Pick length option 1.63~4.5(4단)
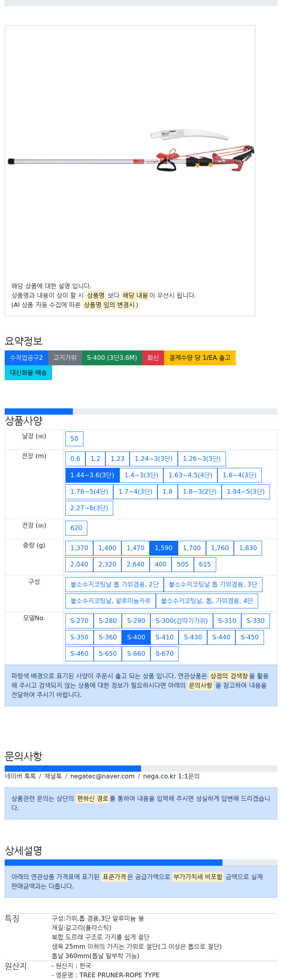This screenshot has height=980, width=282. tap(190, 475)
